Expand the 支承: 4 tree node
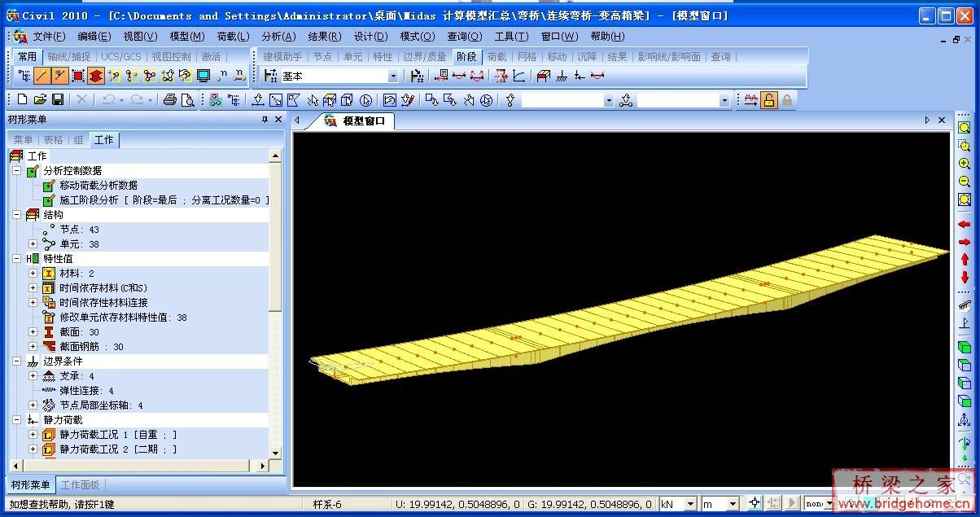This screenshot has width=980, height=517. pyautogui.click(x=33, y=376)
